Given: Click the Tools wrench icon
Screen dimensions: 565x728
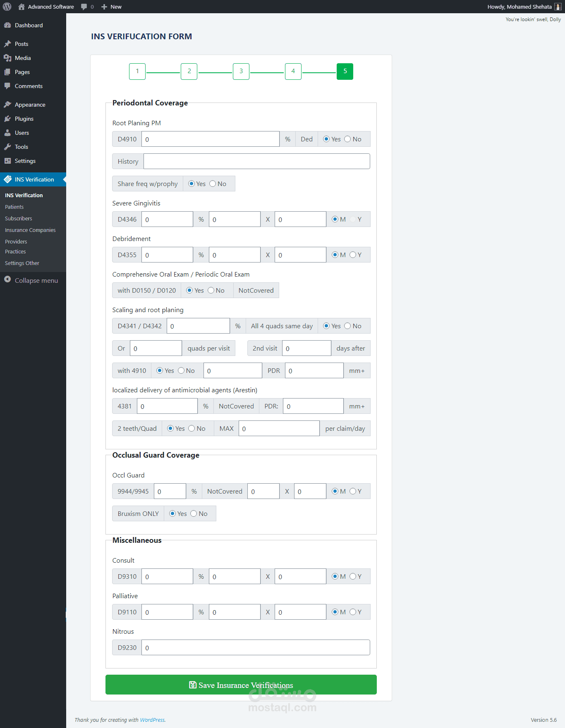Looking at the screenshot, I should coord(7,147).
